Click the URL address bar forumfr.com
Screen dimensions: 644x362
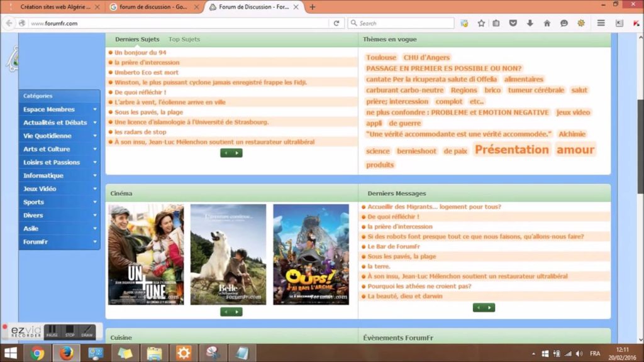[x=179, y=23]
